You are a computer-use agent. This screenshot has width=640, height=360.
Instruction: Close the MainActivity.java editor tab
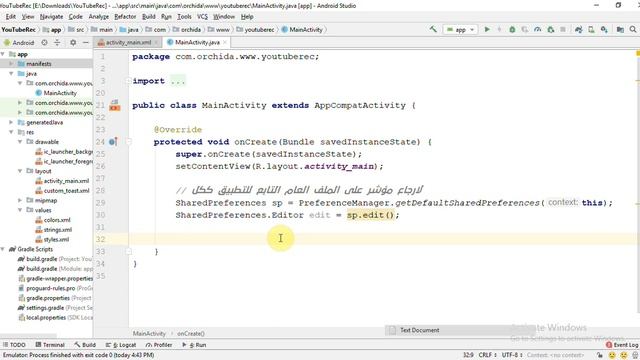coord(224,42)
